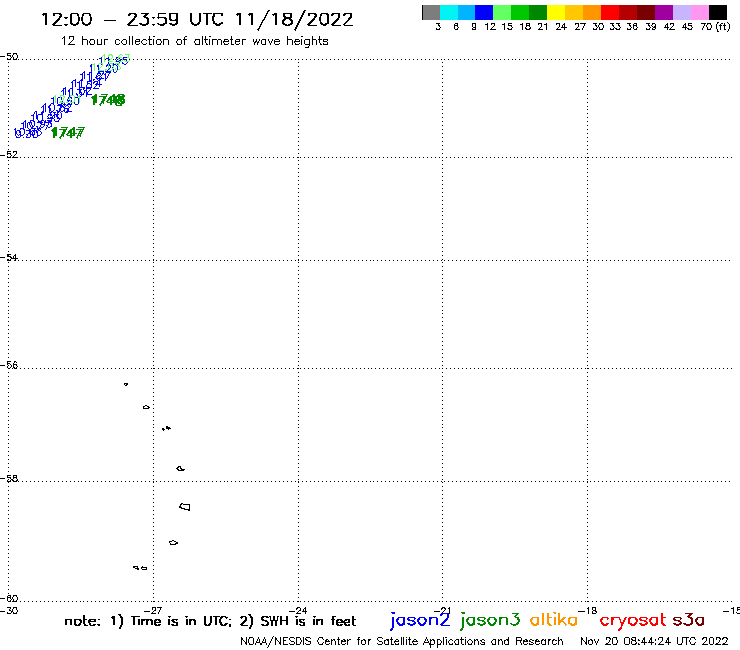Click the northernmost small island outline near -56
The image size is (740, 650).
[126, 384]
